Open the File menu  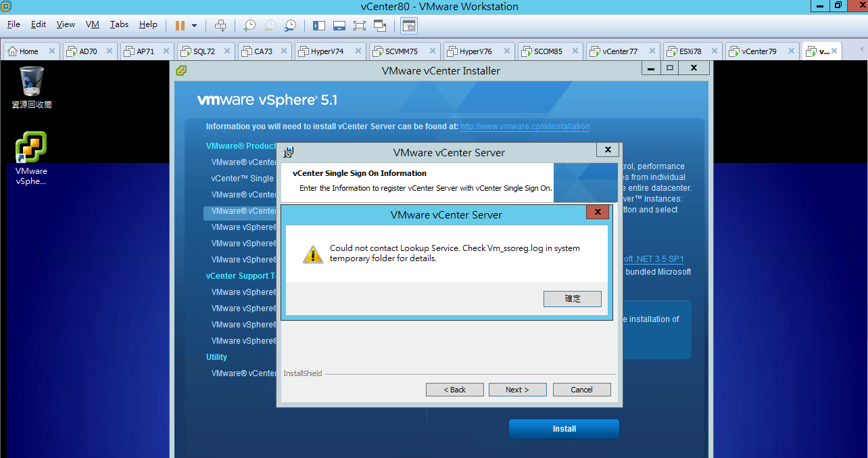point(14,24)
